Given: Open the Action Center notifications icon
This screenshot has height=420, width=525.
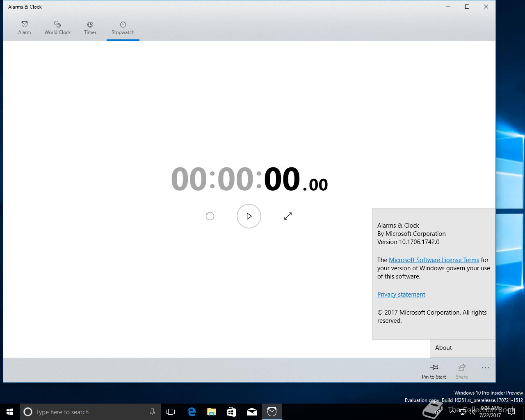Looking at the screenshot, I should (511, 412).
